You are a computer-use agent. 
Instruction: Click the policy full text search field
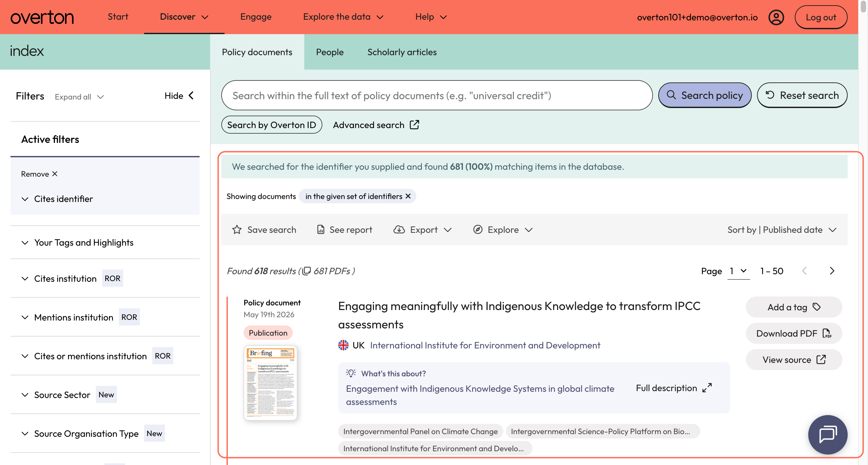pos(437,95)
